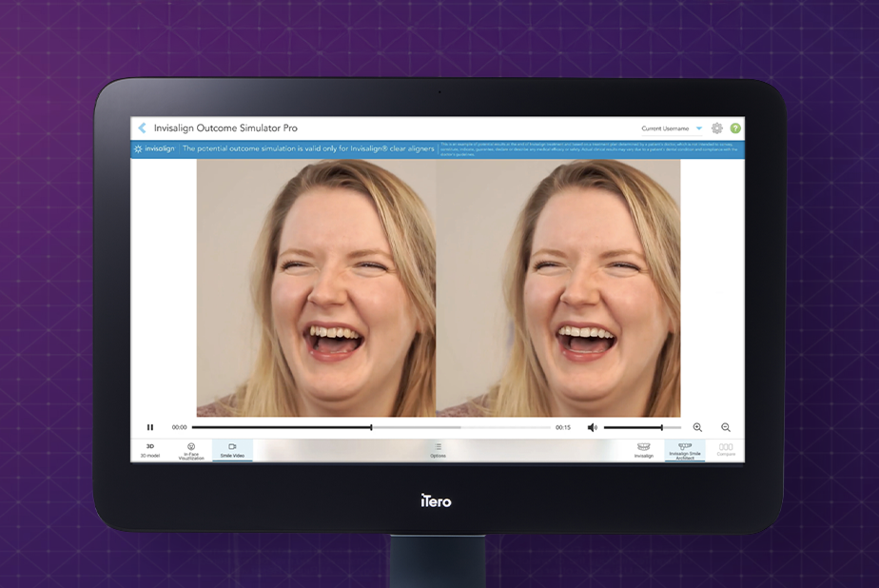Toggle the Invisalign outcome view
Screen dimensions: 879x588
point(644,450)
